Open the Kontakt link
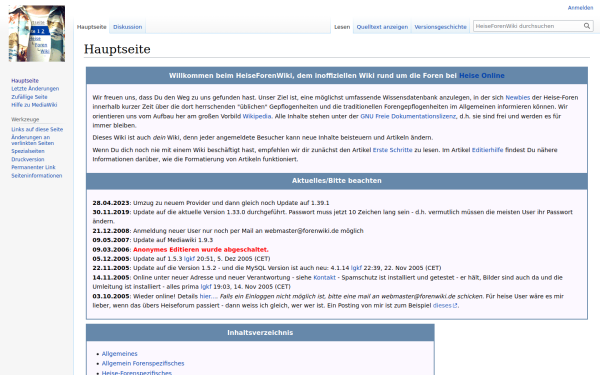The height and width of the screenshot is (375, 600). click(x=324, y=277)
